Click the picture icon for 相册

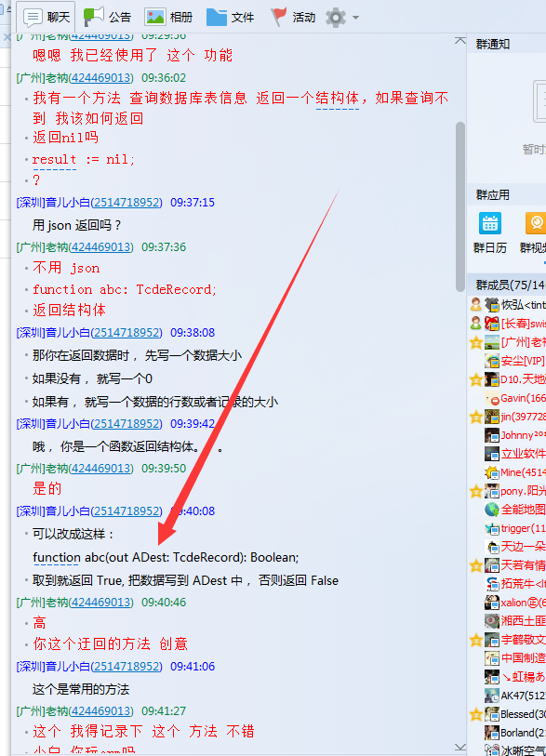154,18
